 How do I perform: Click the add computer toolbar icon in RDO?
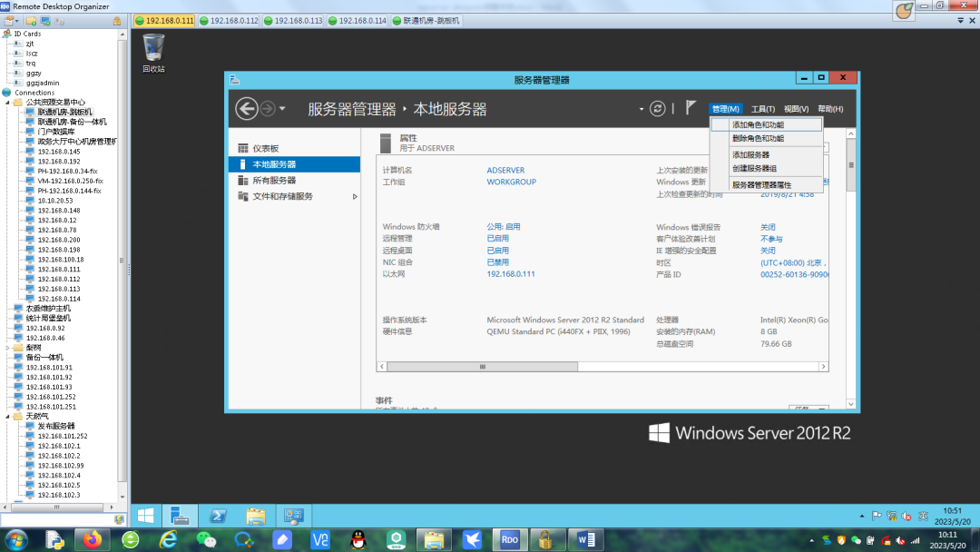(x=45, y=21)
